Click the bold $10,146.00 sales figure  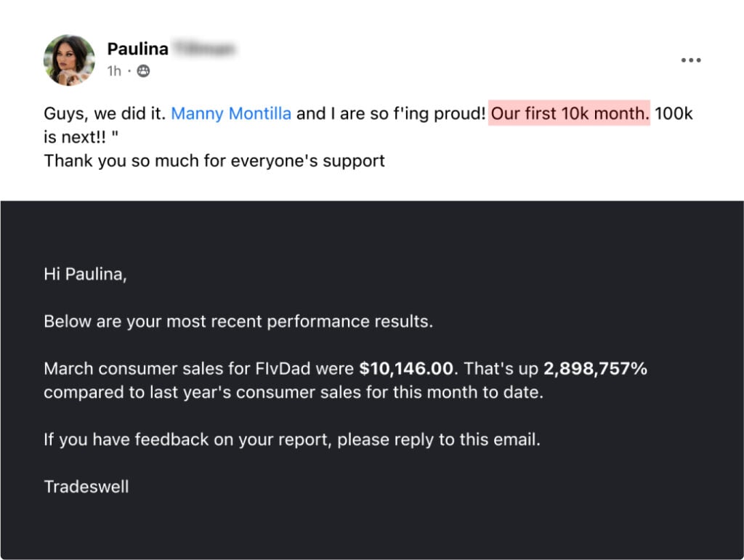point(406,369)
